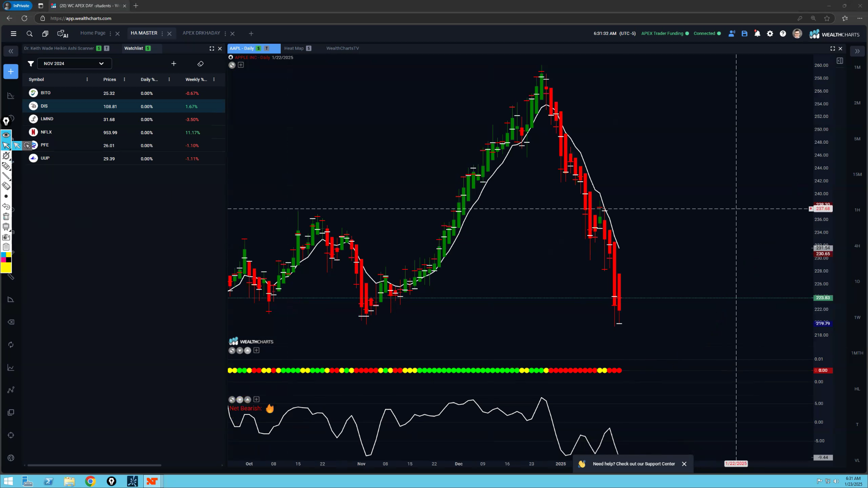Click the watchlist eraser clear icon
868x488 pixels.
point(200,64)
